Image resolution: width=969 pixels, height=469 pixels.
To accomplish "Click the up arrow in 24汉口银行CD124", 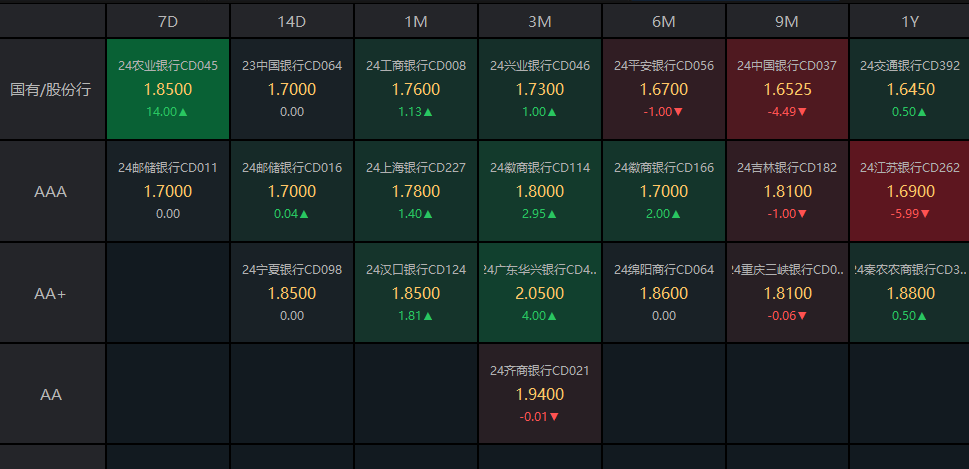I will pos(430,316).
